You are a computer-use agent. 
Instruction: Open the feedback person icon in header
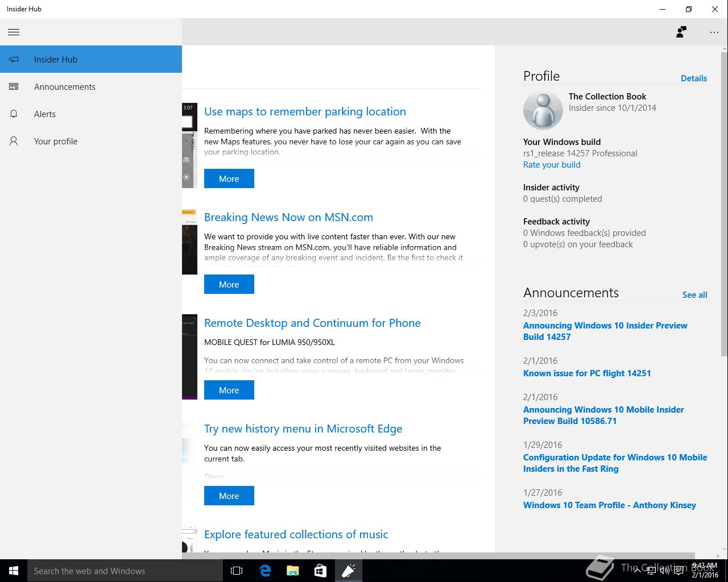[681, 32]
